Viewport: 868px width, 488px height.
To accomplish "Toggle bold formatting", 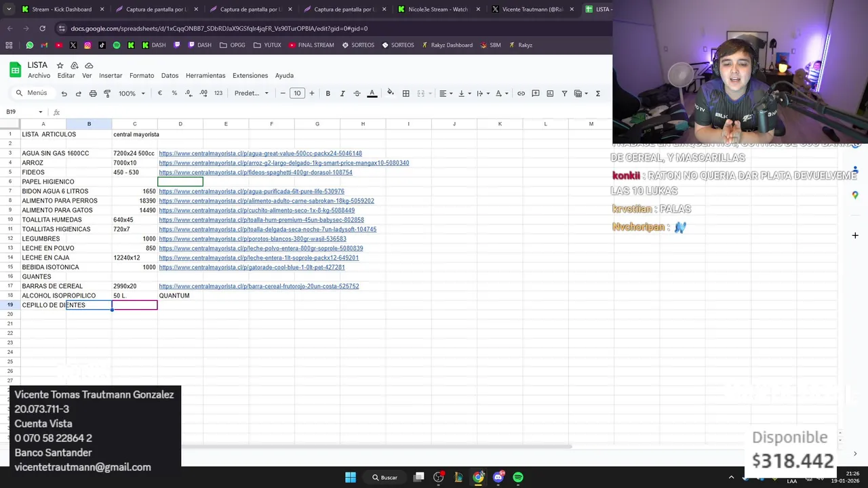I will [x=328, y=94].
